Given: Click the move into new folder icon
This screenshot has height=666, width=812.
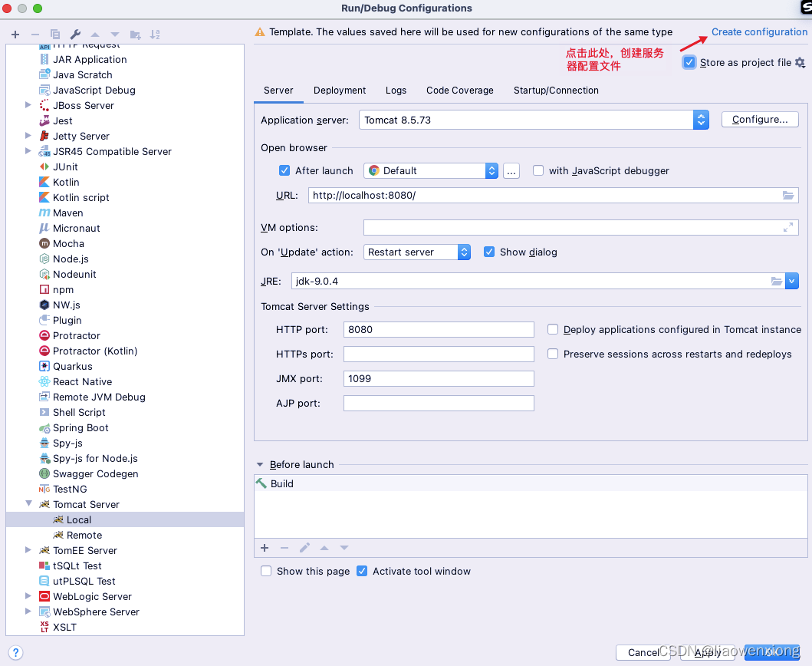Looking at the screenshot, I should [x=135, y=35].
